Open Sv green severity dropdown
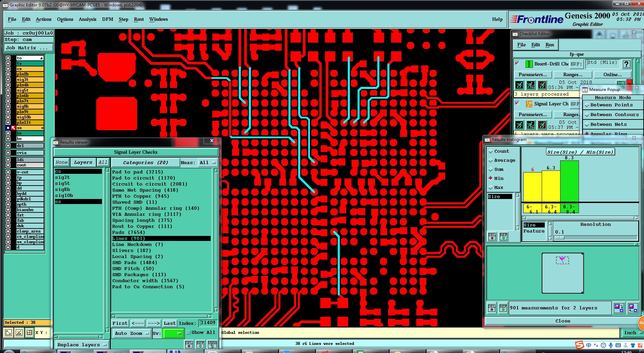 173,334
